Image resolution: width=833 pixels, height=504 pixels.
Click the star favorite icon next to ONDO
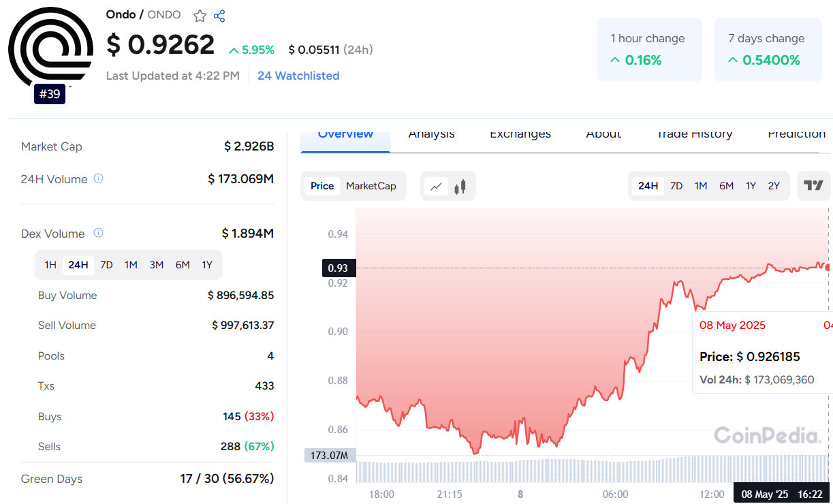(x=200, y=16)
